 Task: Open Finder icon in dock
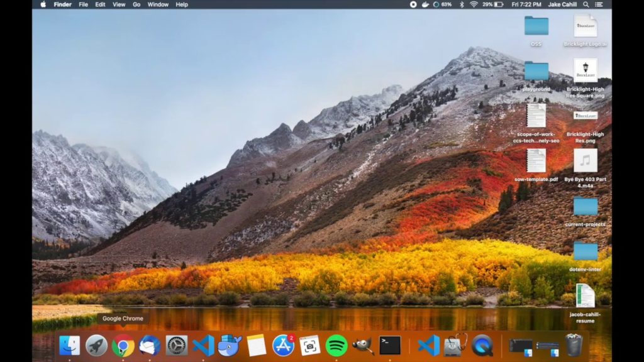[x=69, y=346]
